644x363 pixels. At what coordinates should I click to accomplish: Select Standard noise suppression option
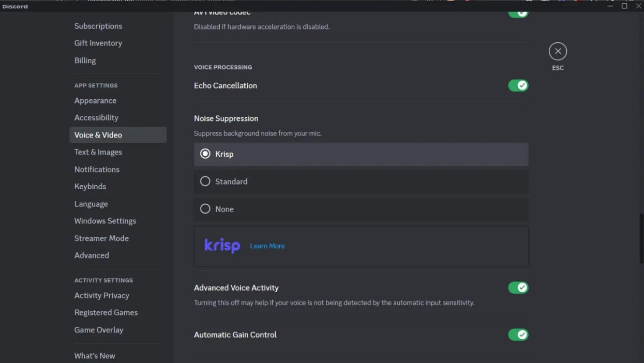361,182
